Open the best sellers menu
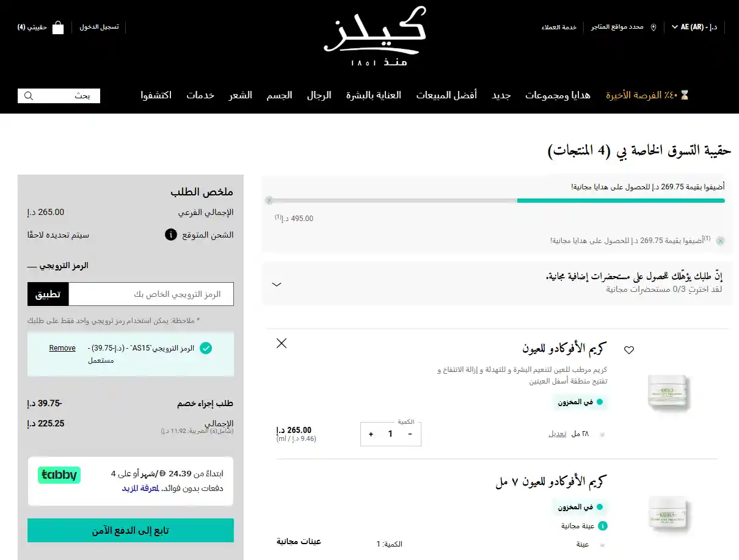 [447, 95]
